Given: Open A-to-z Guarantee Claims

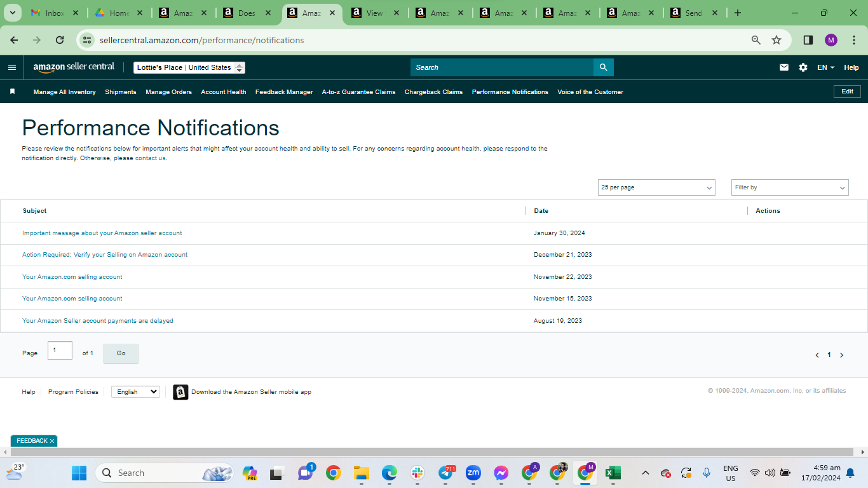Looking at the screenshot, I should [358, 92].
